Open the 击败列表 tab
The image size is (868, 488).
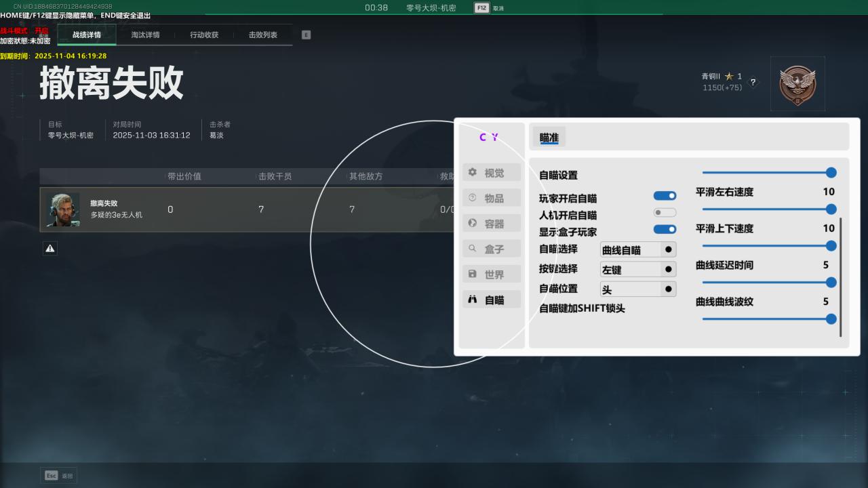tap(262, 35)
